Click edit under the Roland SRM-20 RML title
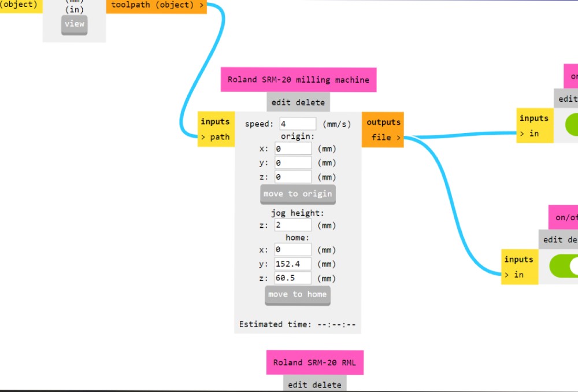 (x=297, y=385)
